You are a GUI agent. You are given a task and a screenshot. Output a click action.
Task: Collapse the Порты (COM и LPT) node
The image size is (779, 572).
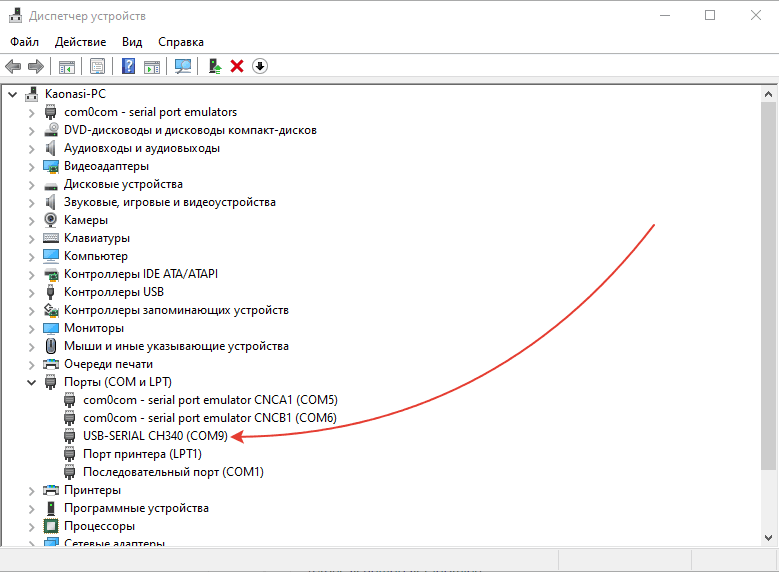[x=31, y=382]
